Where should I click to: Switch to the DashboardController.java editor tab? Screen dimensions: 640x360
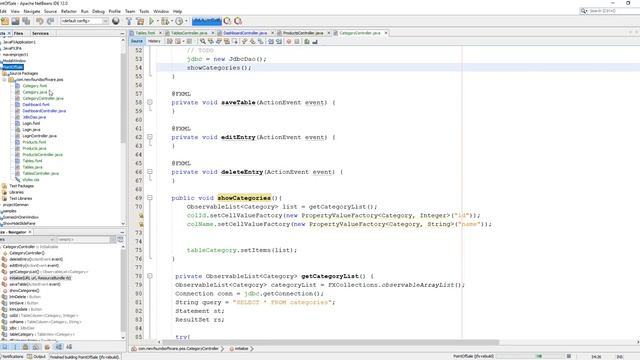point(245,33)
